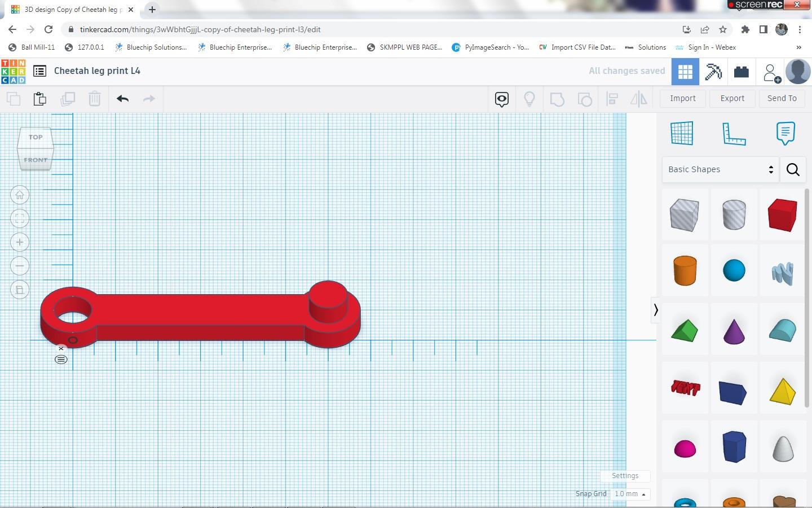Toggle orthographic perspective view button
The height and width of the screenshot is (508, 812).
[x=20, y=290]
